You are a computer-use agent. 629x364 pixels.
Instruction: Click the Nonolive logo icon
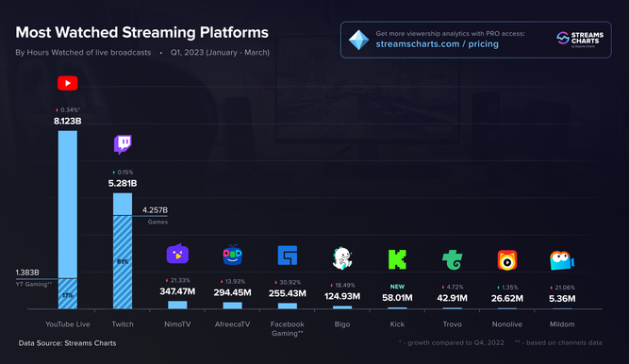click(507, 260)
